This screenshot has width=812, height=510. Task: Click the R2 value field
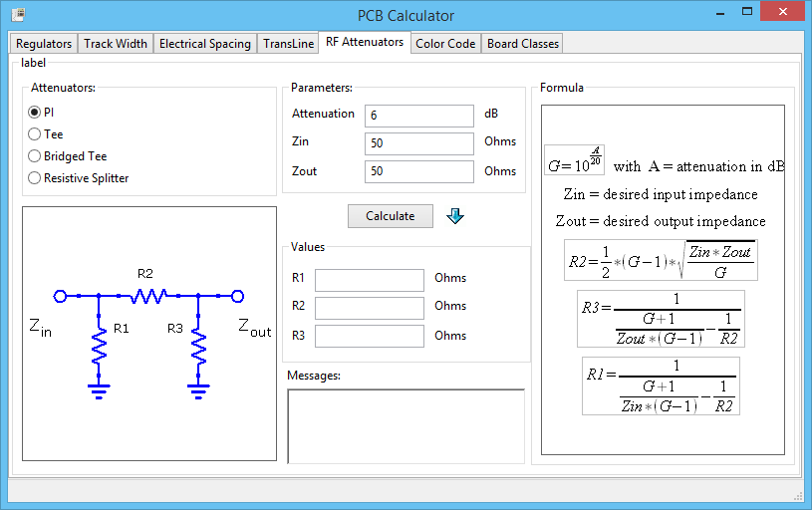(x=370, y=308)
